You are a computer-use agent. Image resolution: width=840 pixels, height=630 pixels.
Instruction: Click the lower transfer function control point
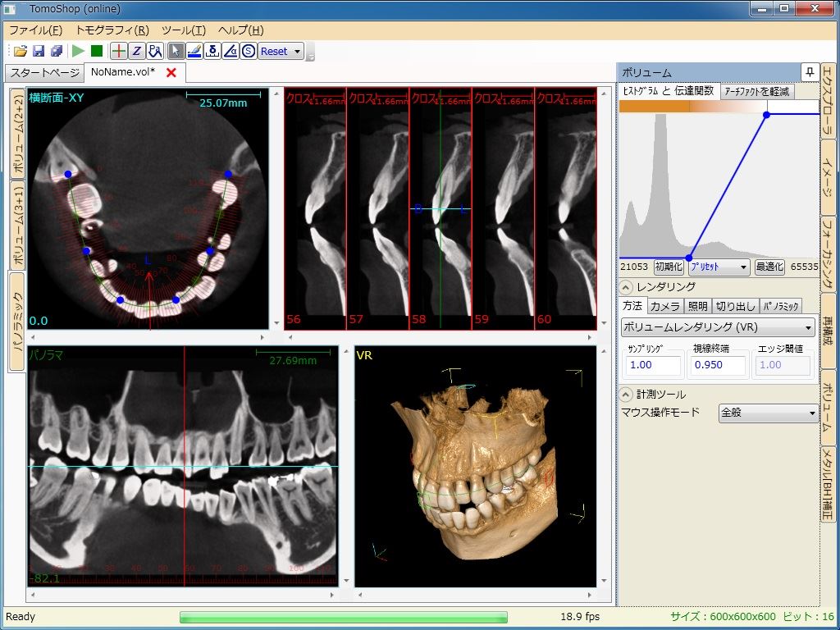(x=689, y=258)
